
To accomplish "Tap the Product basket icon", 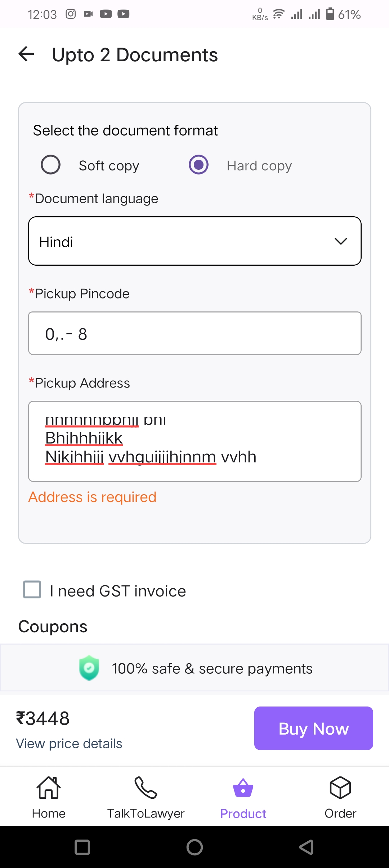I will click(x=243, y=788).
